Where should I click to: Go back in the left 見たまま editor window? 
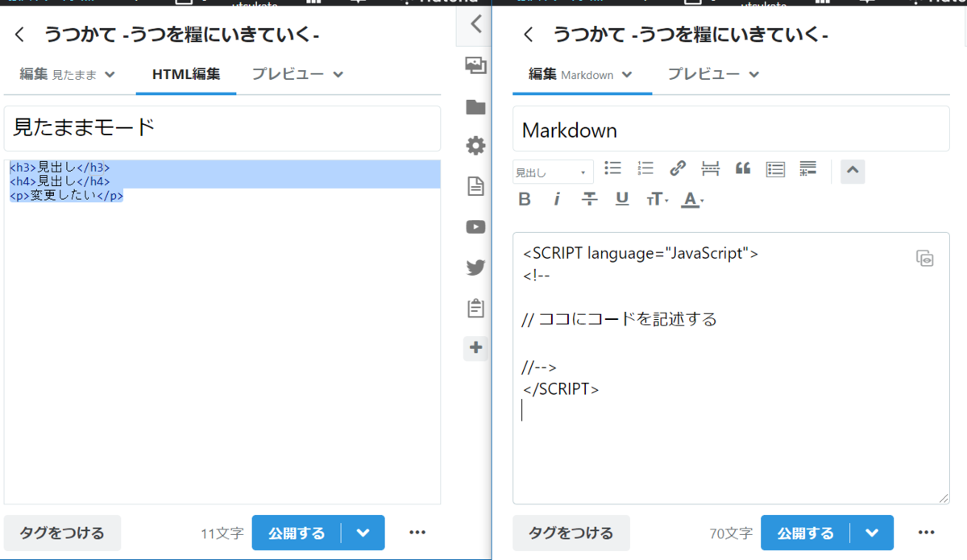pos(20,34)
